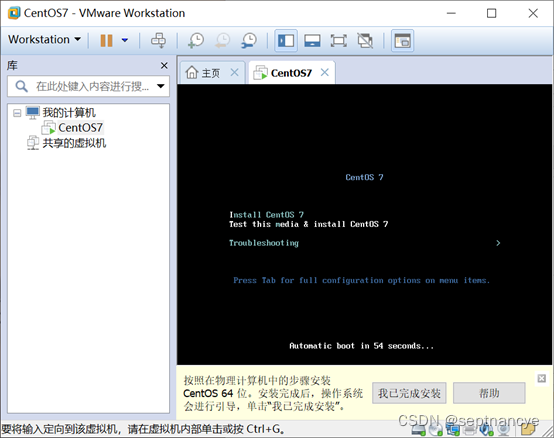554x438 pixels.
Task: Close the CentOS7 tab
Action: click(x=325, y=72)
